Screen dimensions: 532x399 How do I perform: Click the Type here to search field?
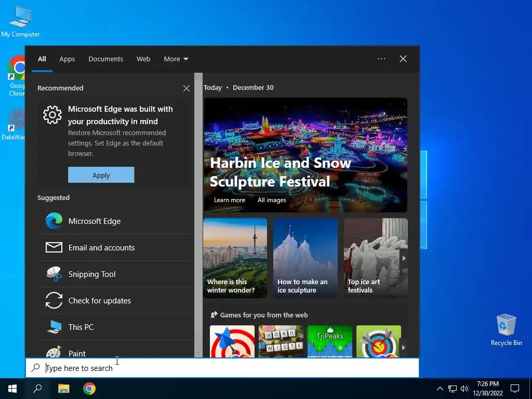(222, 368)
